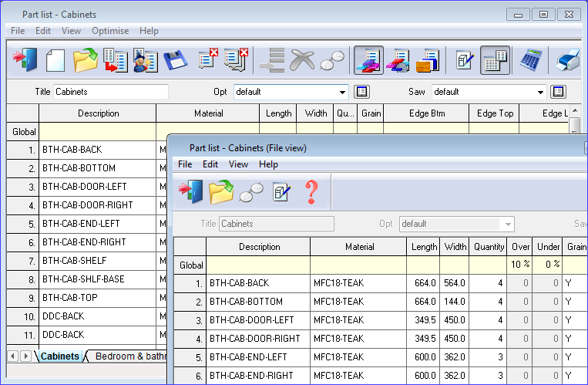Open a part list with the folder icon in main window

pyautogui.click(x=85, y=60)
